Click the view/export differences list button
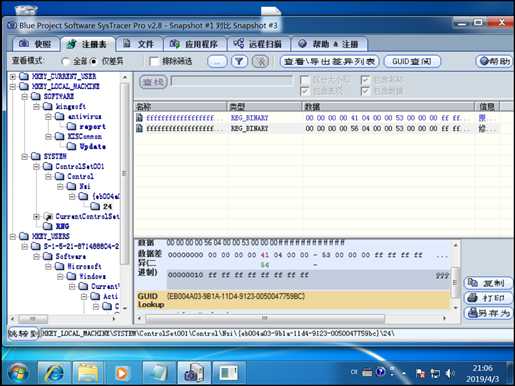Viewport: 515px width, 386px height. 329,61
